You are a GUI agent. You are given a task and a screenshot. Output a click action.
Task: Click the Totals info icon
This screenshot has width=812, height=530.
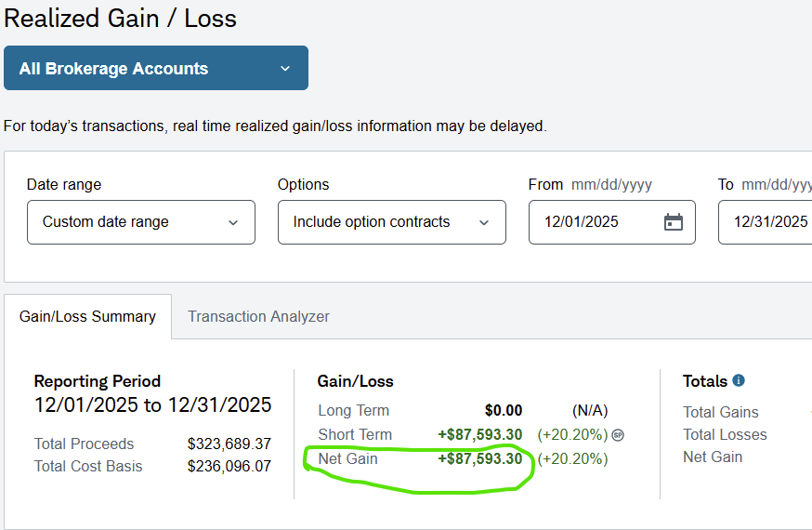[739, 380]
